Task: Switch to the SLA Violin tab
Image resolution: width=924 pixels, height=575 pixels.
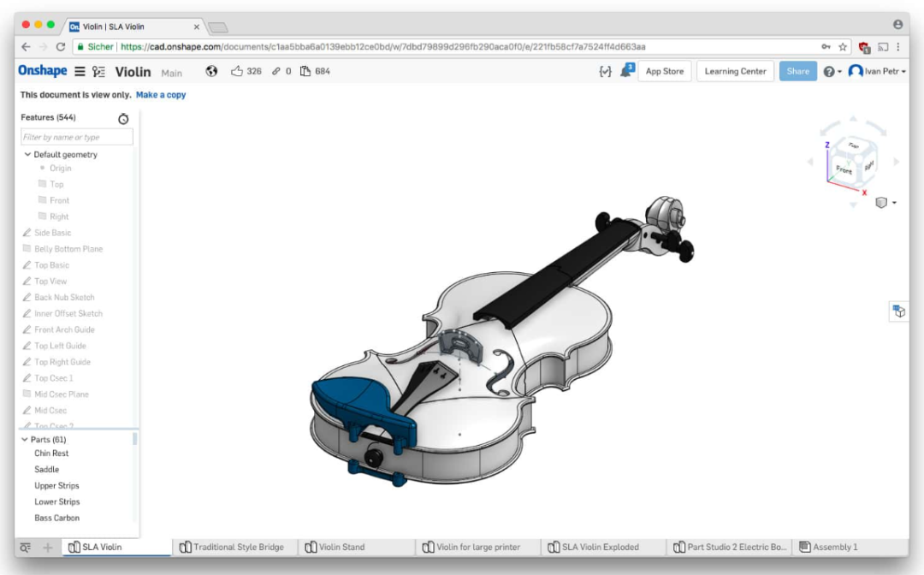Action: point(117,548)
